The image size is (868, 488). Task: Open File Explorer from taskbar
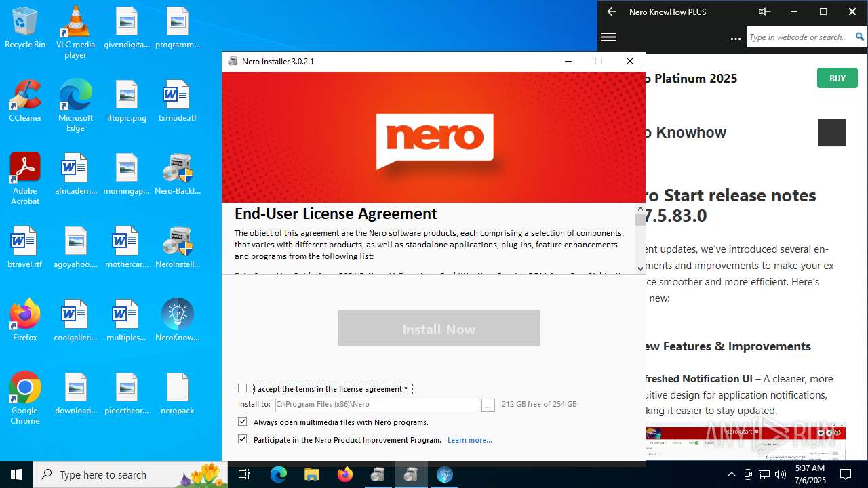point(311,474)
